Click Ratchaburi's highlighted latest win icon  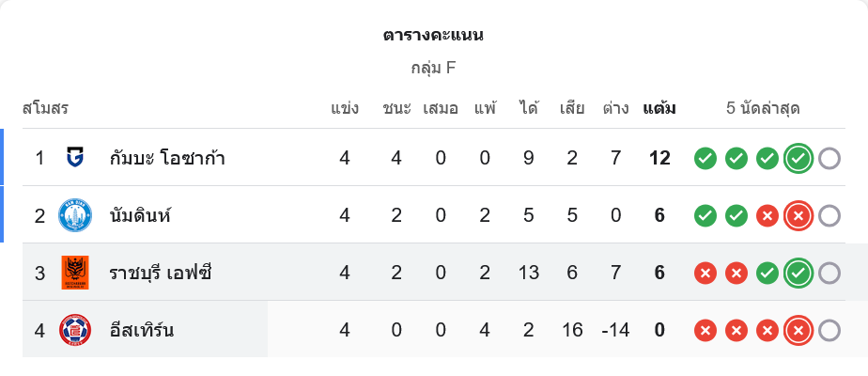(x=798, y=274)
